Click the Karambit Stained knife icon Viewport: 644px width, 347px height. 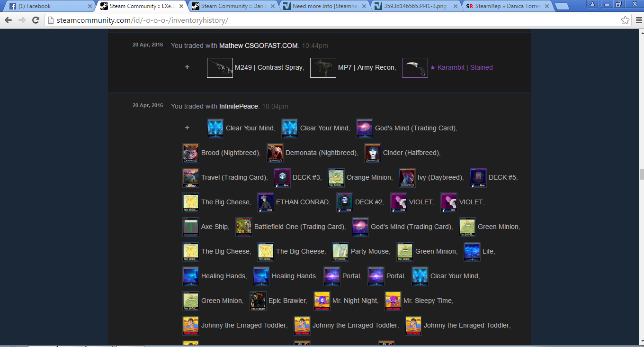(x=415, y=68)
